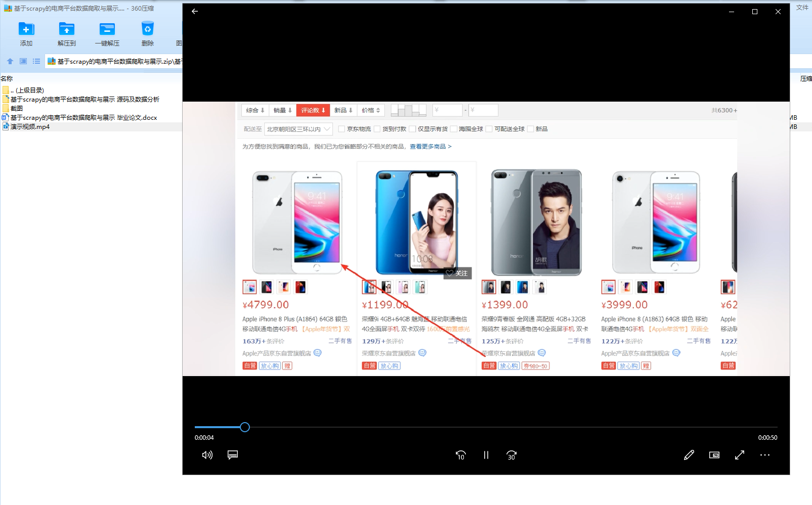Click the 放心购 tag under 荣耀9i
Viewport: 812px width, 505px height.
click(389, 365)
